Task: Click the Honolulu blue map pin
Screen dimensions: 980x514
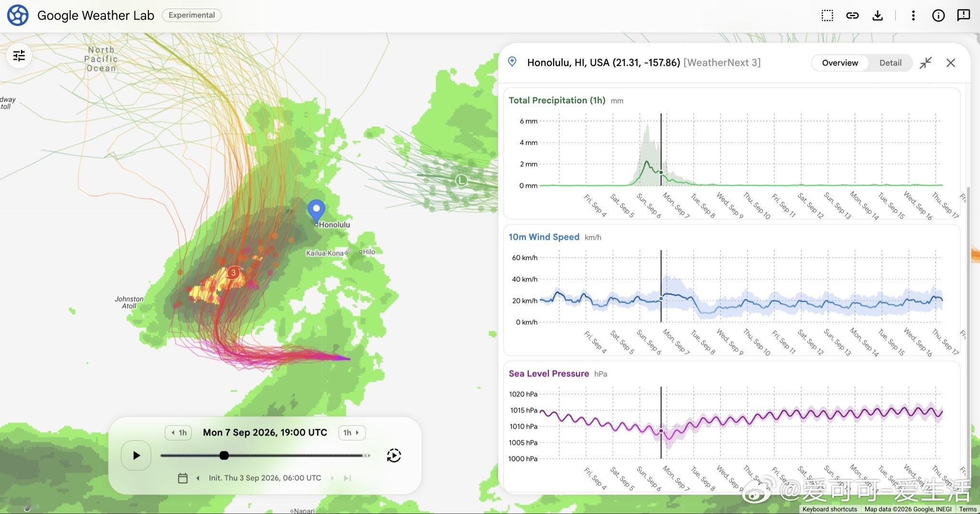Action: coord(316,211)
